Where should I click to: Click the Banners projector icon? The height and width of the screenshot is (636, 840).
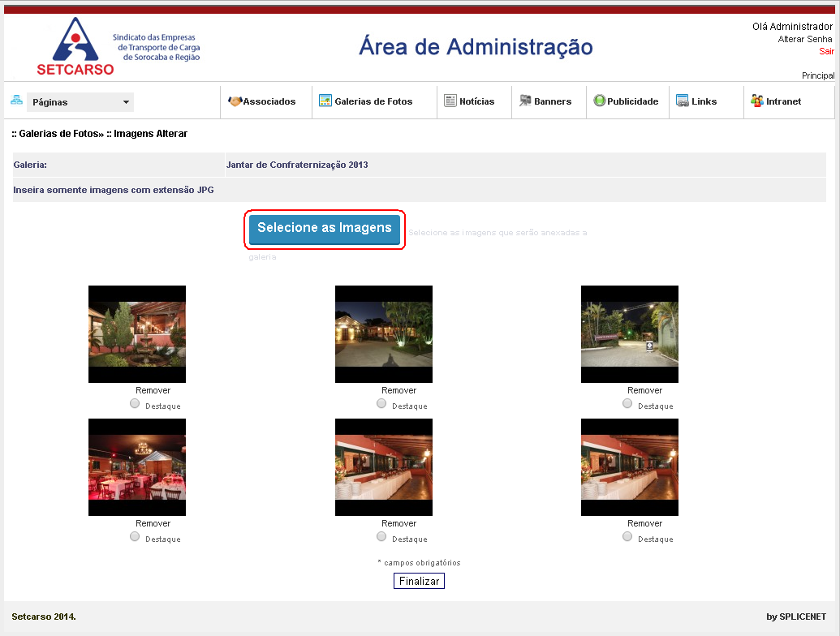click(x=525, y=101)
